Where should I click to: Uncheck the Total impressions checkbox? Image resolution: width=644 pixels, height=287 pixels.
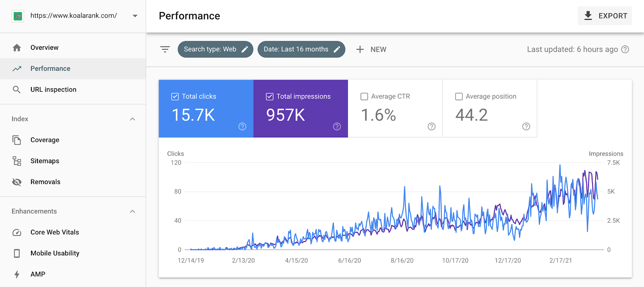pos(270,96)
